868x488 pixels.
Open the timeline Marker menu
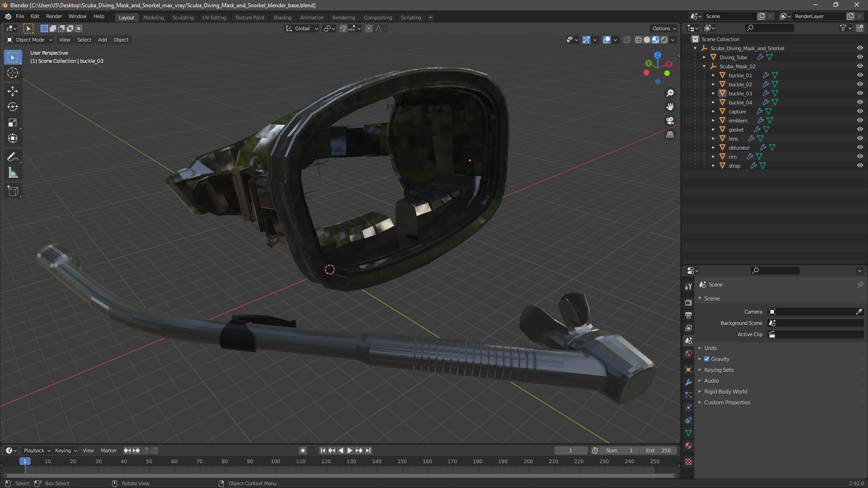pyautogui.click(x=108, y=450)
